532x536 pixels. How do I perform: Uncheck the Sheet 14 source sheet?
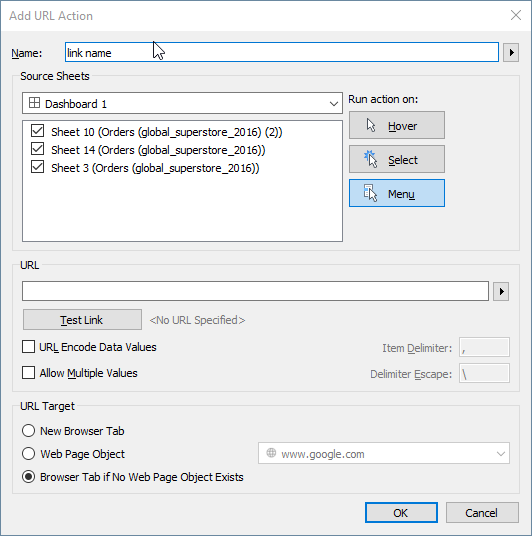(37, 149)
